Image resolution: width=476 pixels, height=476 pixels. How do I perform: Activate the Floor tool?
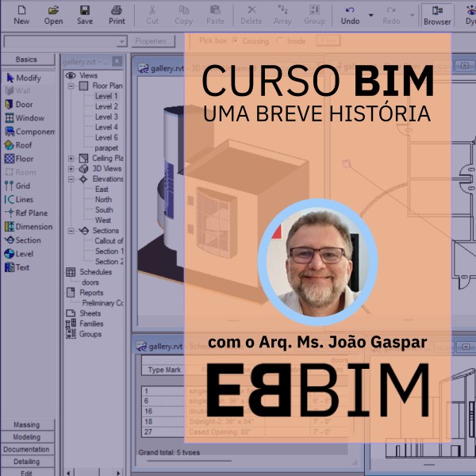pyautogui.click(x=25, y=159)
